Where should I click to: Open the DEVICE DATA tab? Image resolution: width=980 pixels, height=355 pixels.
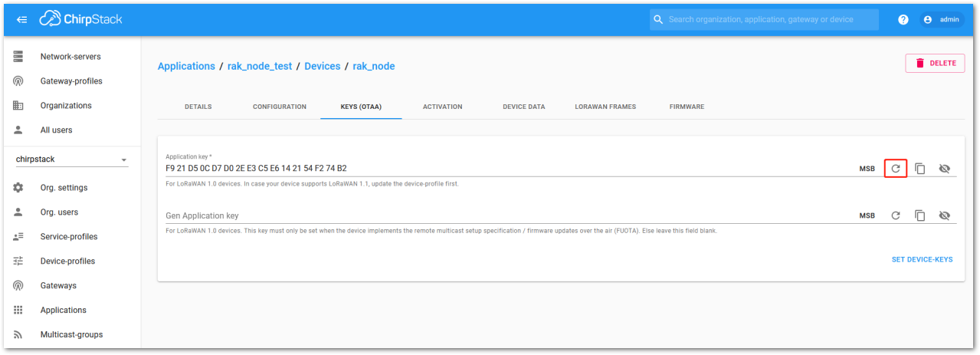(x=524, y=107)
